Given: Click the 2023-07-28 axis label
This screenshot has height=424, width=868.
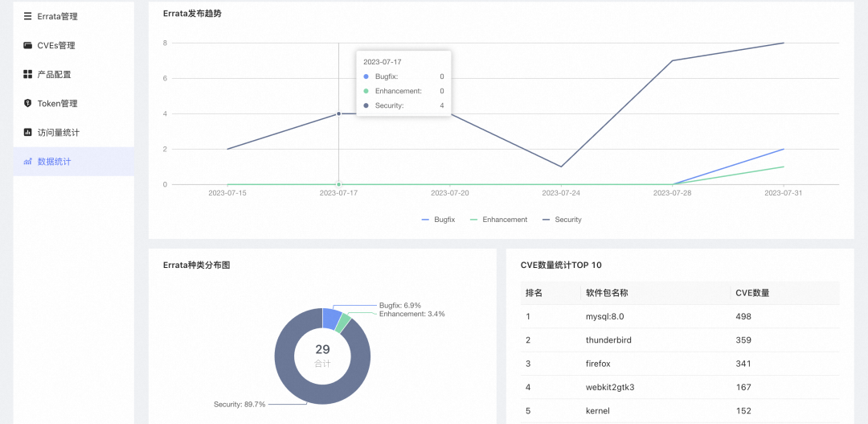Looking at the screenshot, I should pos(673,193).
